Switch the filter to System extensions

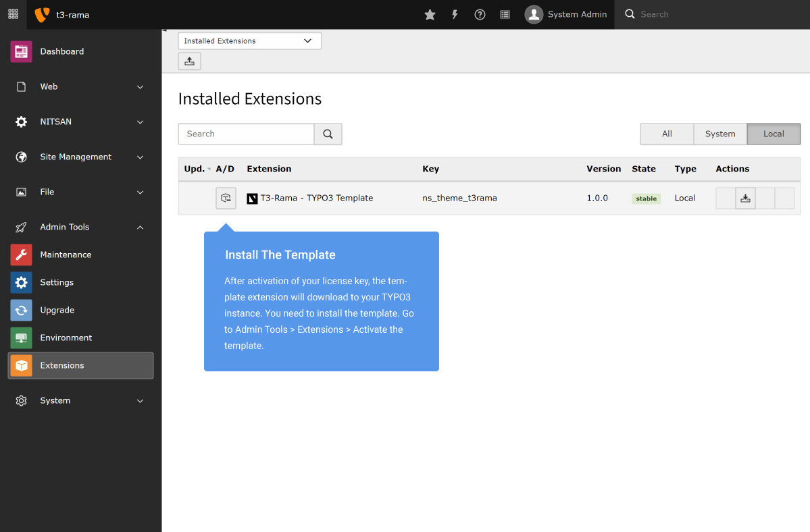720,134
